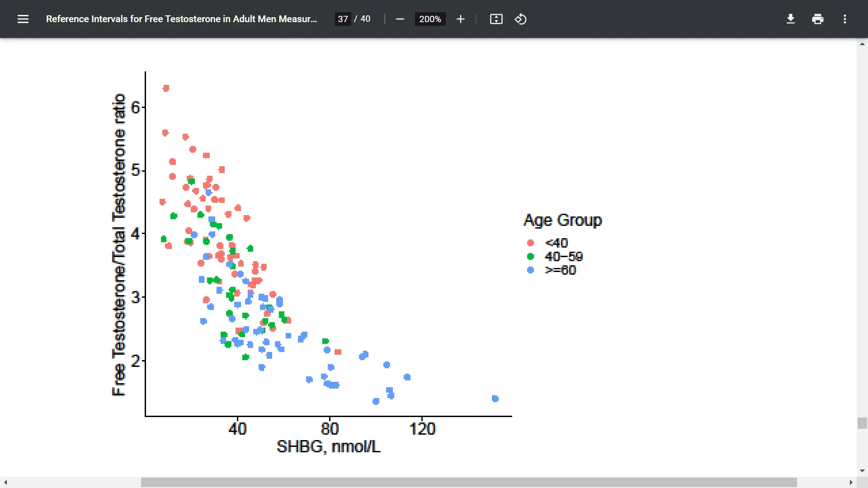This screenshot has height=488, width=868.
Task: Click the scatter plot legend entry <40
Action: click(x=556, y=243)
